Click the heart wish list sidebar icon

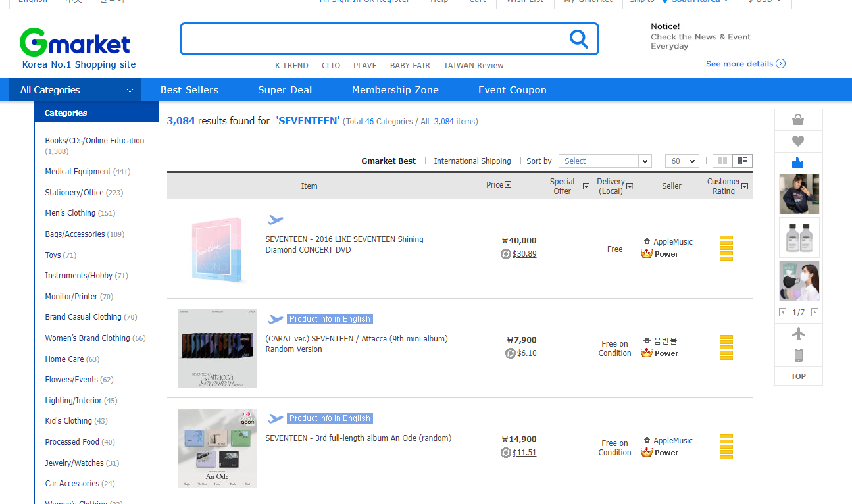(798, 141)
